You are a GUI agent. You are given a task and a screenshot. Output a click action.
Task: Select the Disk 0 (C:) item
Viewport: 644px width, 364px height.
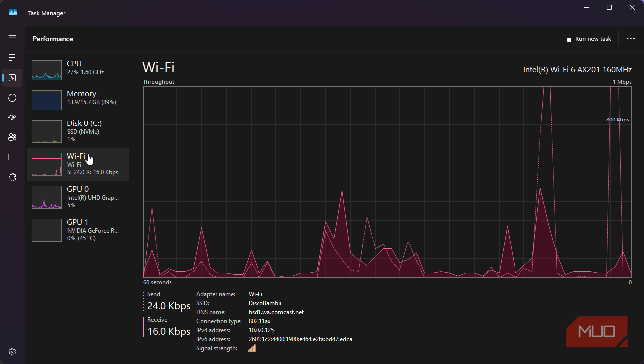(78, 131)
